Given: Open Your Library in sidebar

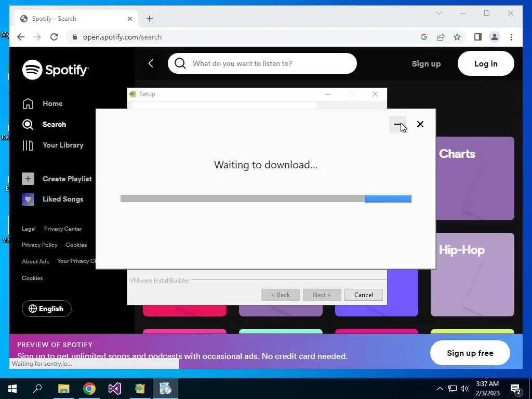Looking at the screenshot, I should 53,145.
